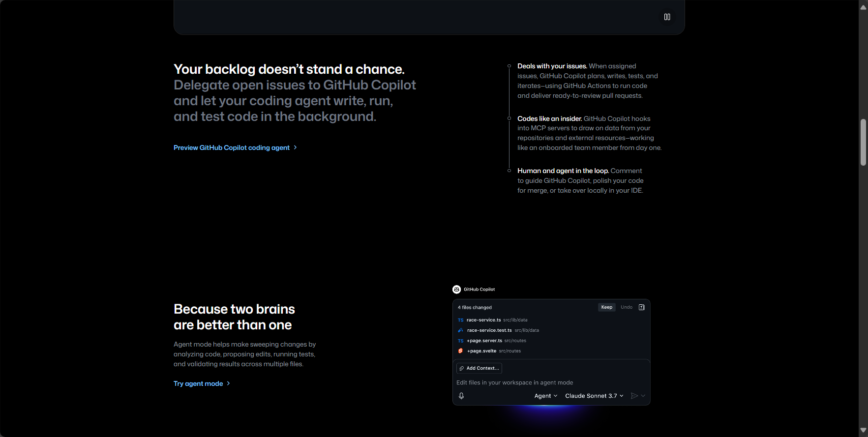Click the view all edits icon
This screenshot has width=868, height=437.
click(x=641, y=307)
